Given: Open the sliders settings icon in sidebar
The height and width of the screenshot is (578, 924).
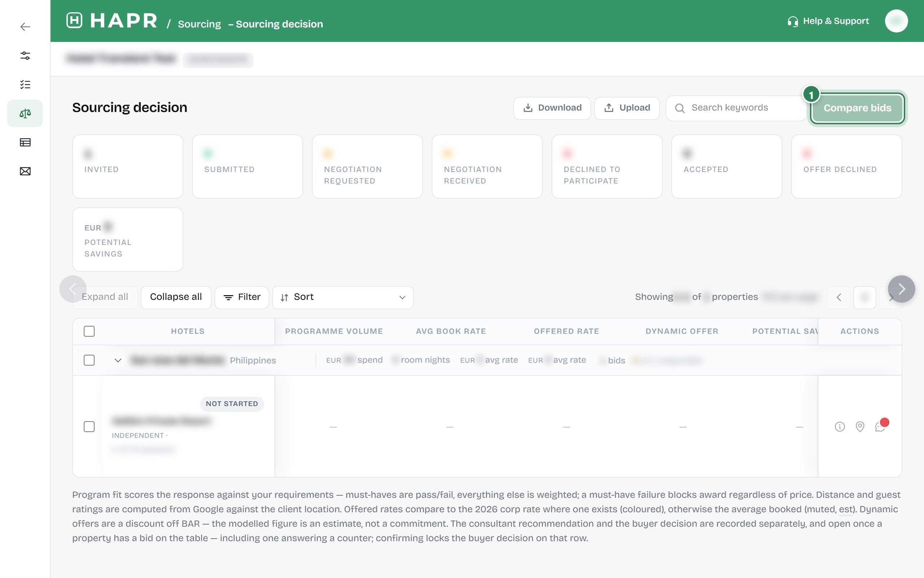Looking at the screenshot, I should pyautogui.click(x=25, y=55).
